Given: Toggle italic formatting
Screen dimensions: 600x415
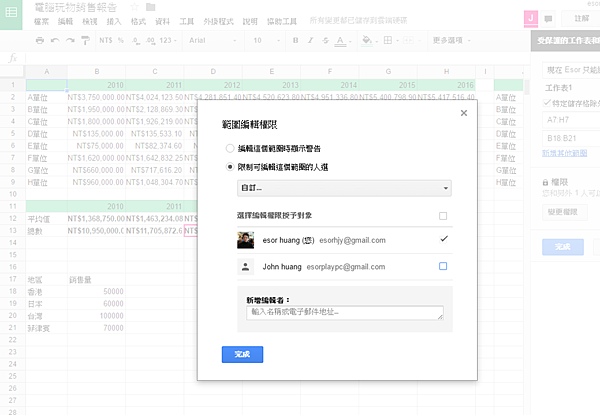Looking at the screenshot, I should click(x=310, y=40).
